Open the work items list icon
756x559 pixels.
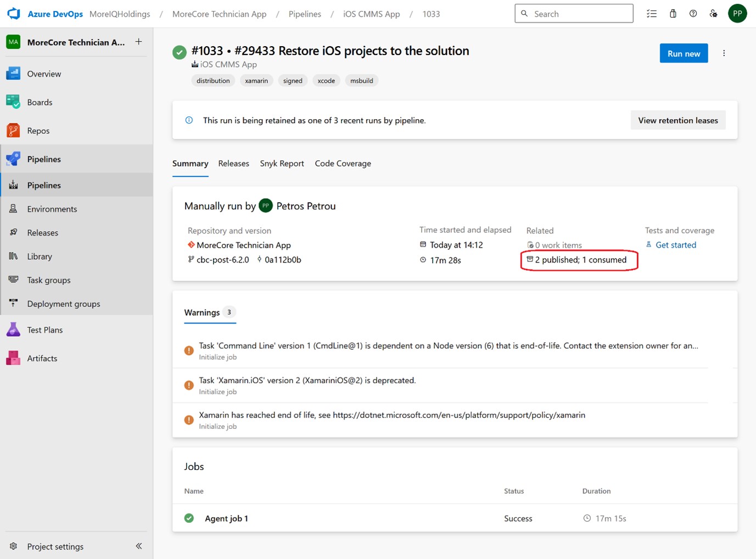click(x=652, y=14)
